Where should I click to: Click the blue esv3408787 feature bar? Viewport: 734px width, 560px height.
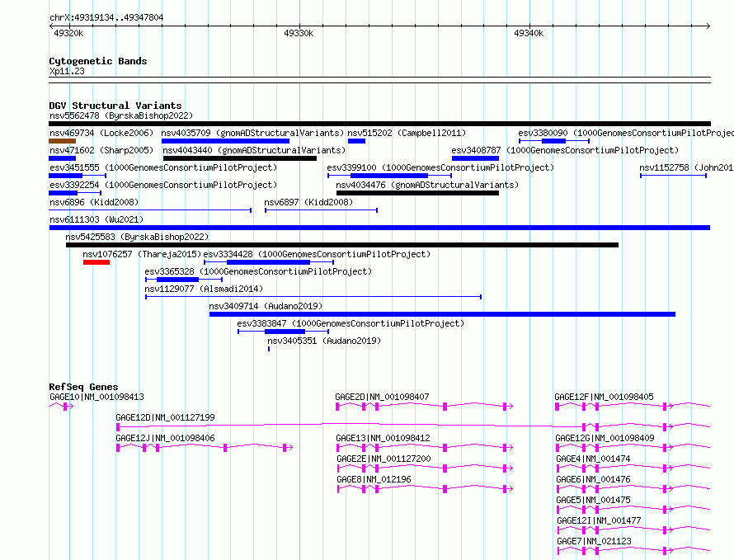point(475,158)
